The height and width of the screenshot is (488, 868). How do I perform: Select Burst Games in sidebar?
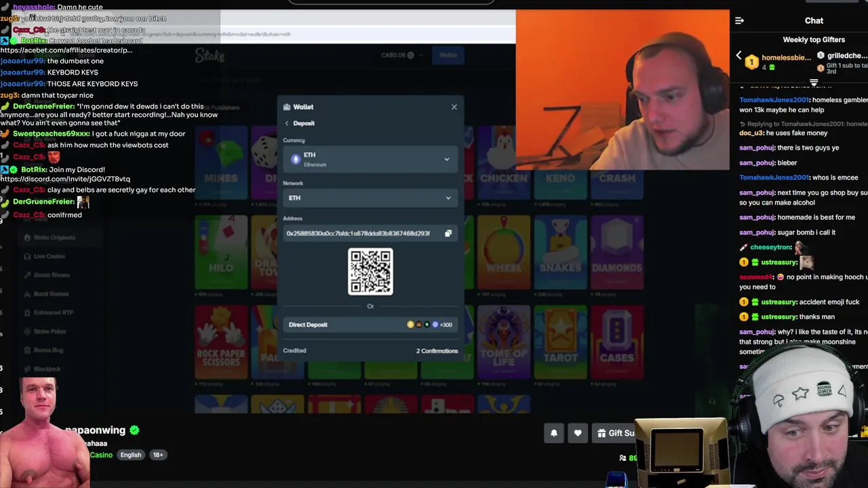51,293
